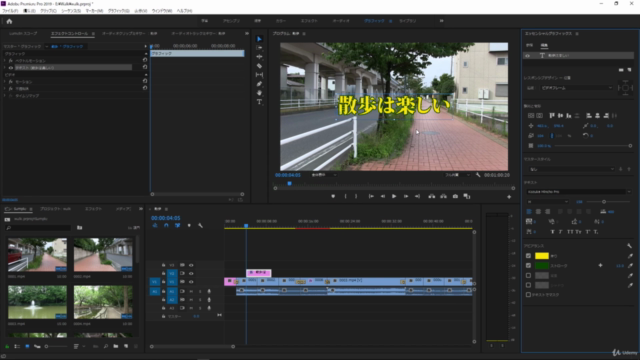Click yellow fill color swatch
This screenshot has height=360, width=640.
(542, 256)
